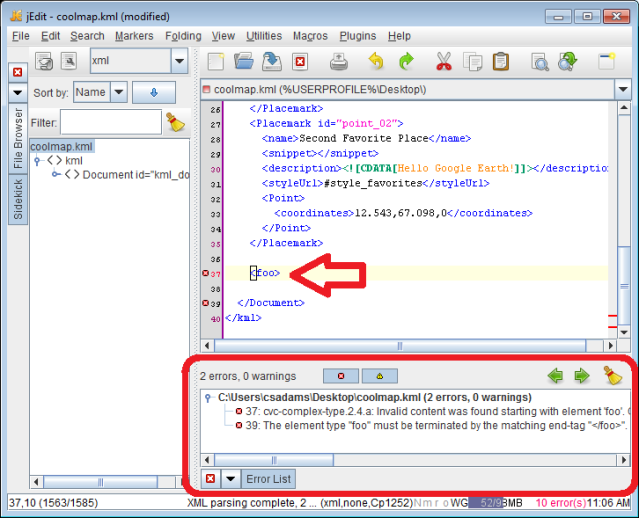Click the memory usage indicator in status bar
639x518 pixels.
495,503
